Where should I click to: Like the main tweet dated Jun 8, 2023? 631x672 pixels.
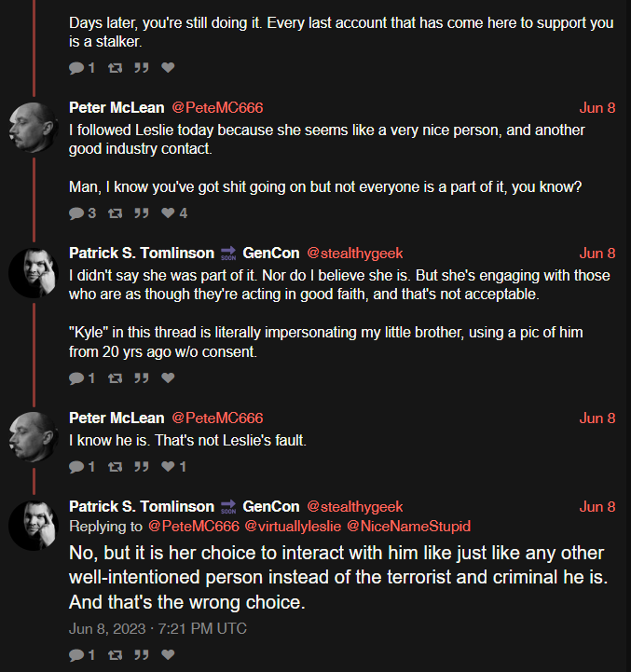168,654
